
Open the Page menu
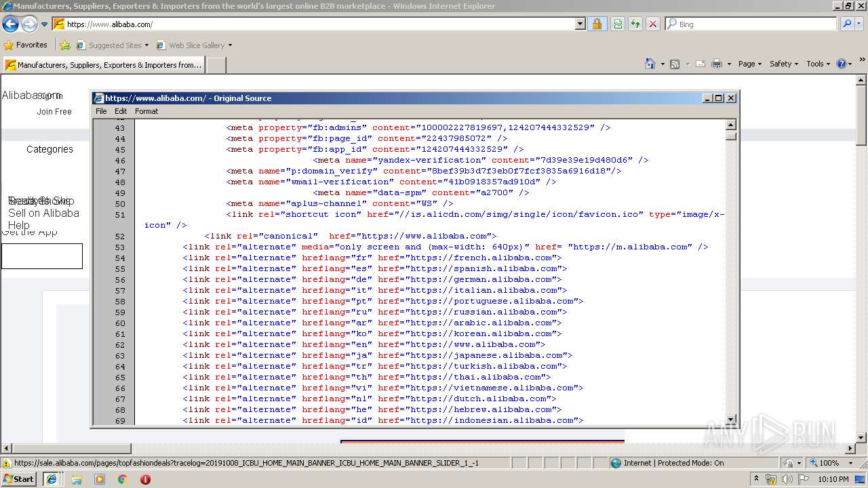point(749,64)
